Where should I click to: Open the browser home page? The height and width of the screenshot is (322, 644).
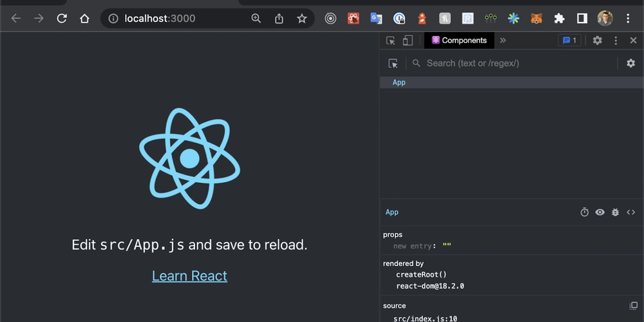(84, 19)
